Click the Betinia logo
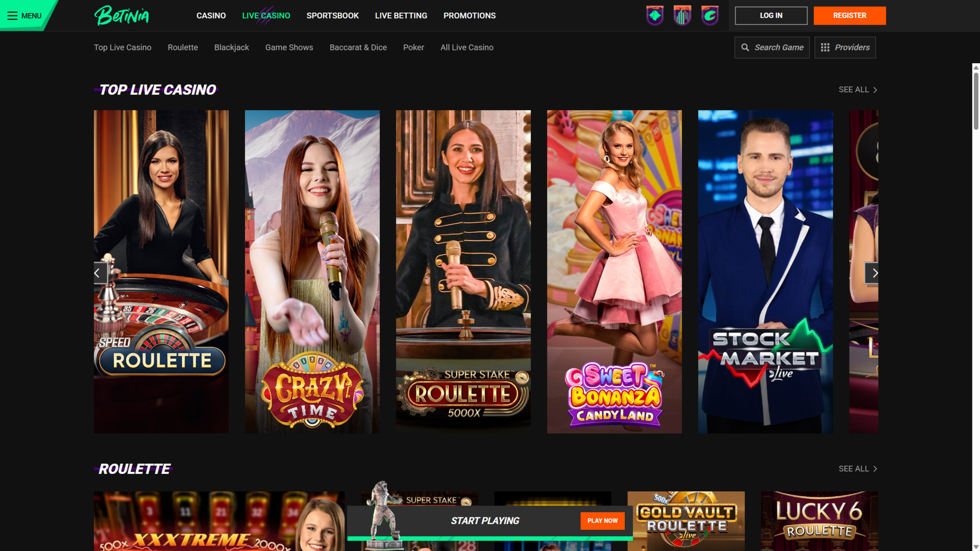This screenshot has width=980, height=551. click(x=121, y=15)
